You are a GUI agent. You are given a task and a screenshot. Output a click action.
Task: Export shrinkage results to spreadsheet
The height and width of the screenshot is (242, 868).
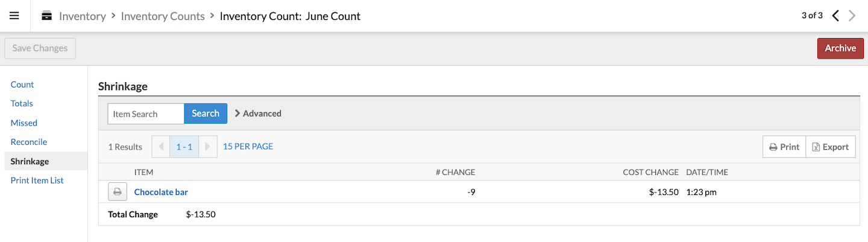[831, 147]
